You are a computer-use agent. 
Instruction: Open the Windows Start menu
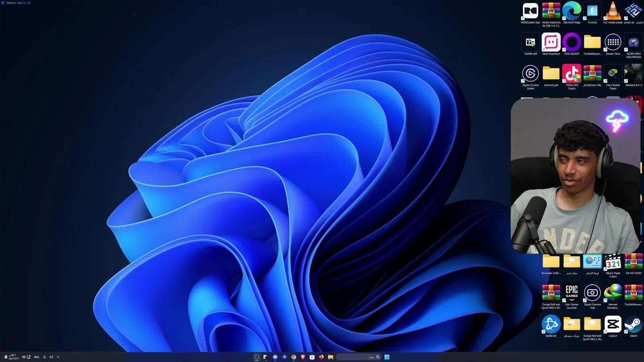click(x=387, y=357)
